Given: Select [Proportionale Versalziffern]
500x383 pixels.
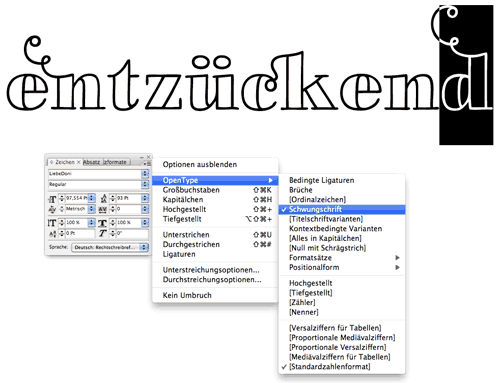Looking at the screenshot, I should (342, 347).
